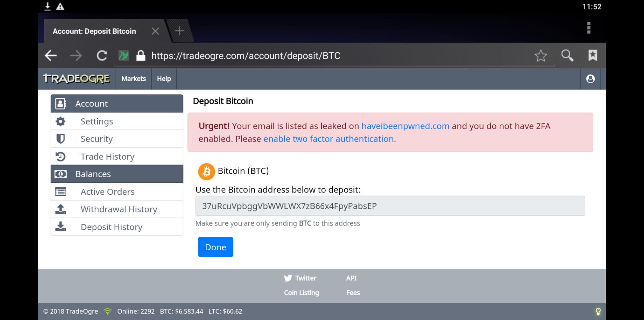This screenshot has height=320, width=644.
Task: Bookmark page with the star icon
Action: coord(541,55)
